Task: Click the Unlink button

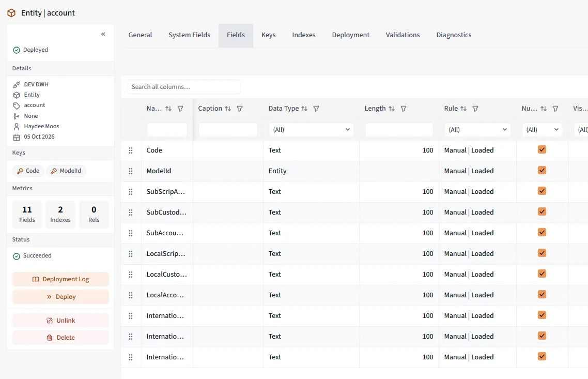Action: 61,321
